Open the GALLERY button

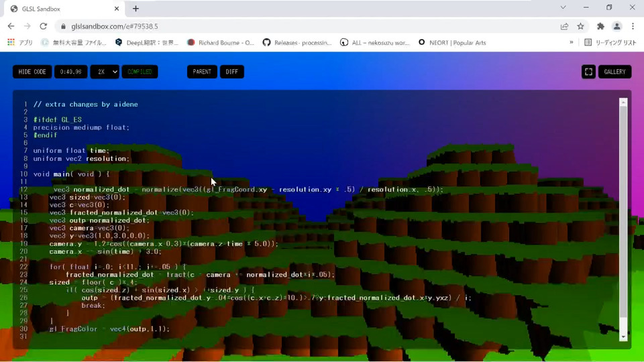[615, 72]
